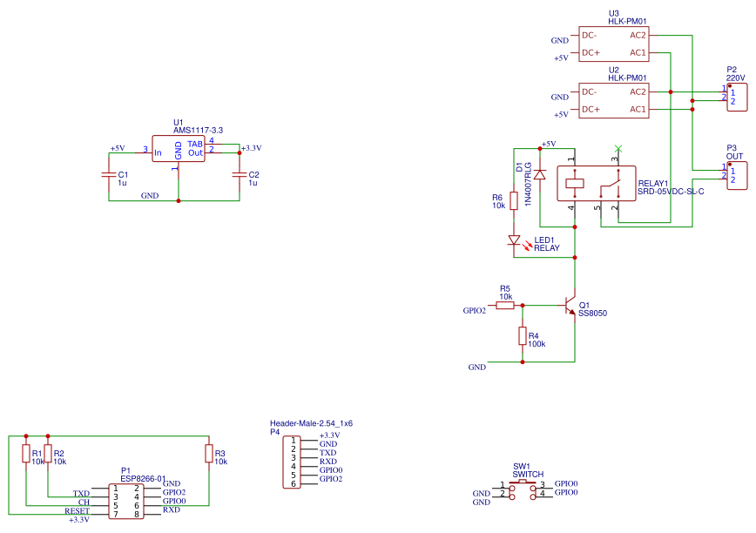Click the Q1 SS8050 transistor symbol

click(x=570, y=306)
